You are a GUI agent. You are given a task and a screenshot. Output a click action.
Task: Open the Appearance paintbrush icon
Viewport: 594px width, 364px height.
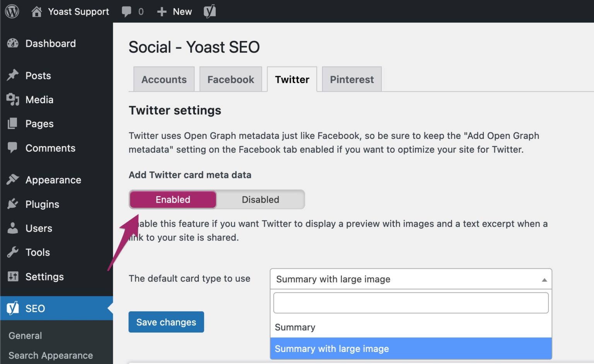[13, 179]
